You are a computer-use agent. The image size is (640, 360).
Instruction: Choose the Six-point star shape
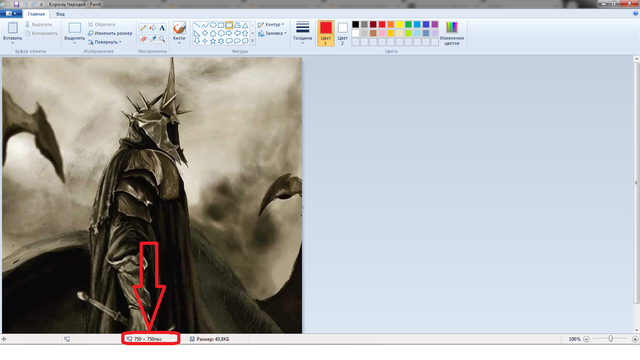coord(221,41)
